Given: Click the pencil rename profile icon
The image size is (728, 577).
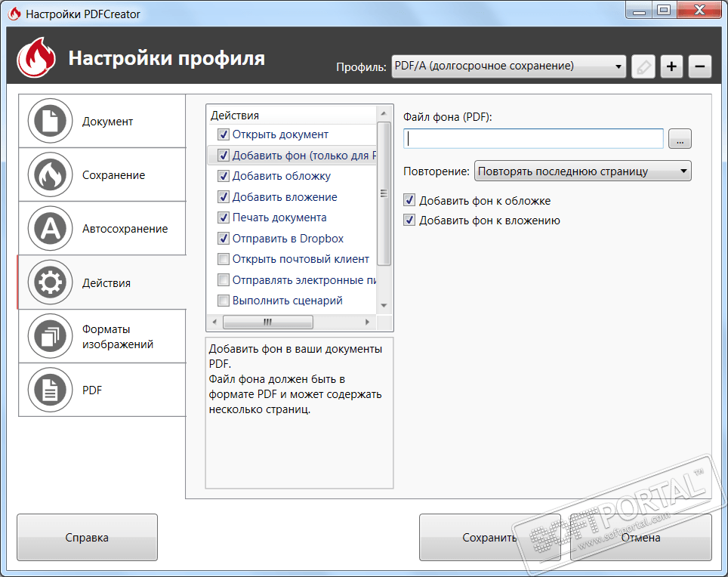Looking at the screenshot, I should (643, 66).
